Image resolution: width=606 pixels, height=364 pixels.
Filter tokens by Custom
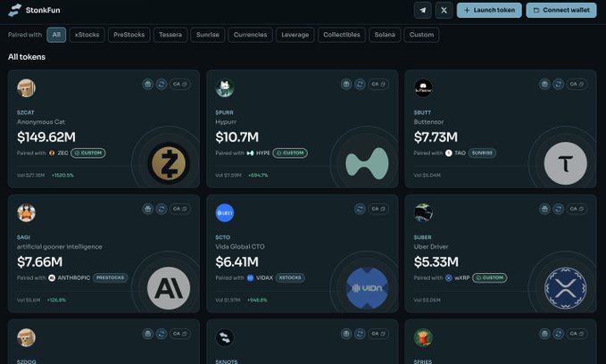click(421, 35)
